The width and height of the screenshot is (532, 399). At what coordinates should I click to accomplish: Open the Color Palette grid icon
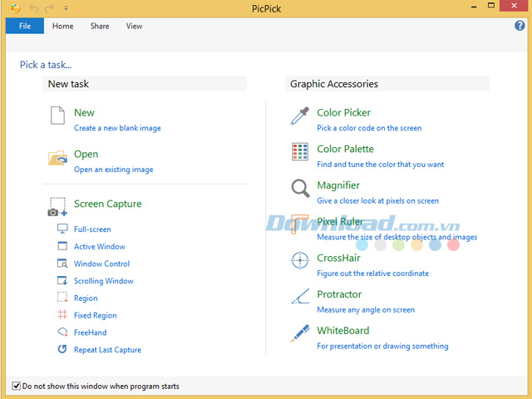299,152
